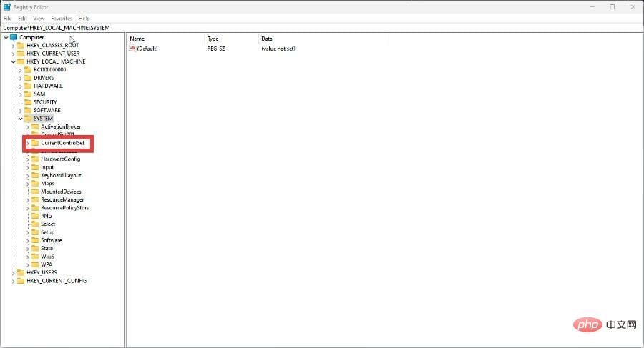Expand the ResourcePolicyStore key chevron
The height and width of the screenshot is (348, 644).
point(28,208)
